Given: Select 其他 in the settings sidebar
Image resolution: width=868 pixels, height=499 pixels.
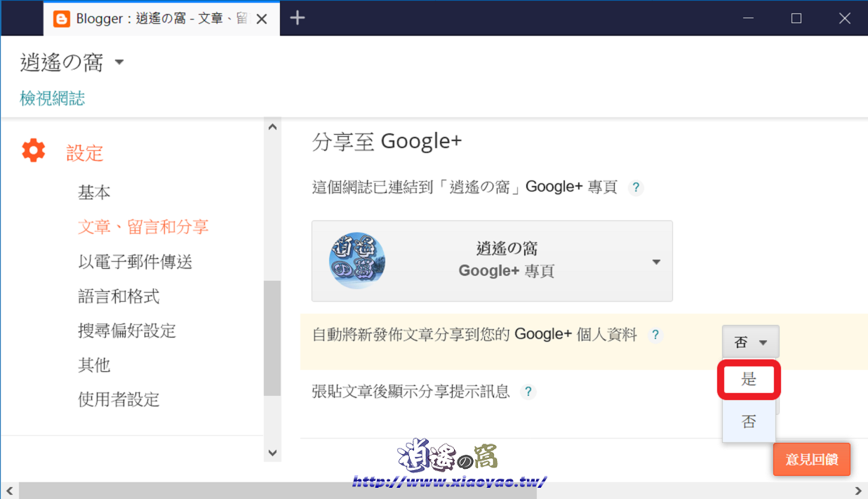Looking at the screenshot, I should coord(94,365).
